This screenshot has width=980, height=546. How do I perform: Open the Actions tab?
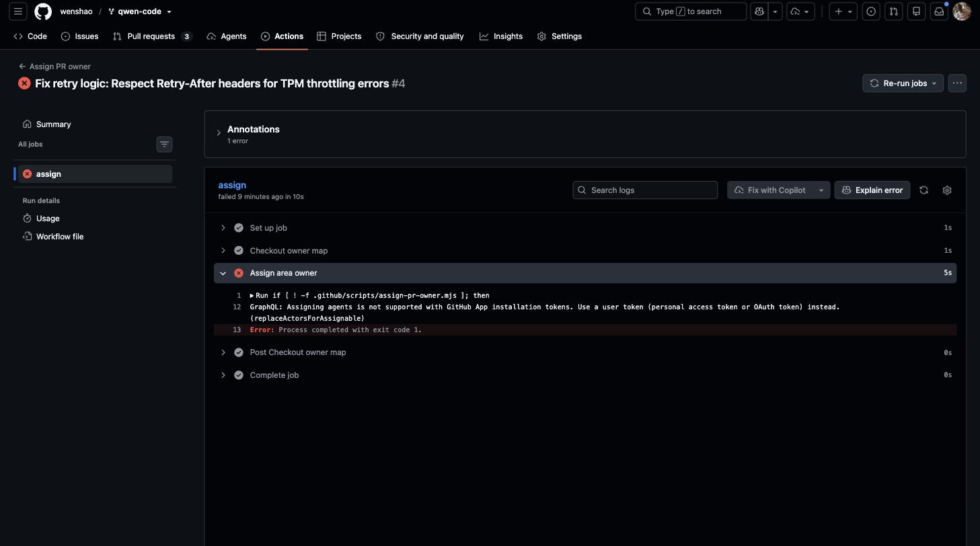point(282,36)
